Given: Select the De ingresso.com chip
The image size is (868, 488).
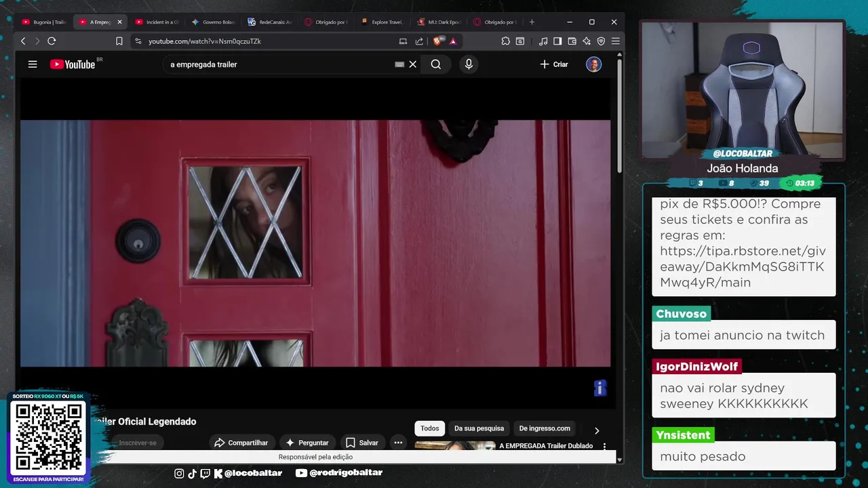Looking at the screenshot, I should pyautogui.click(x=545, y=428).
